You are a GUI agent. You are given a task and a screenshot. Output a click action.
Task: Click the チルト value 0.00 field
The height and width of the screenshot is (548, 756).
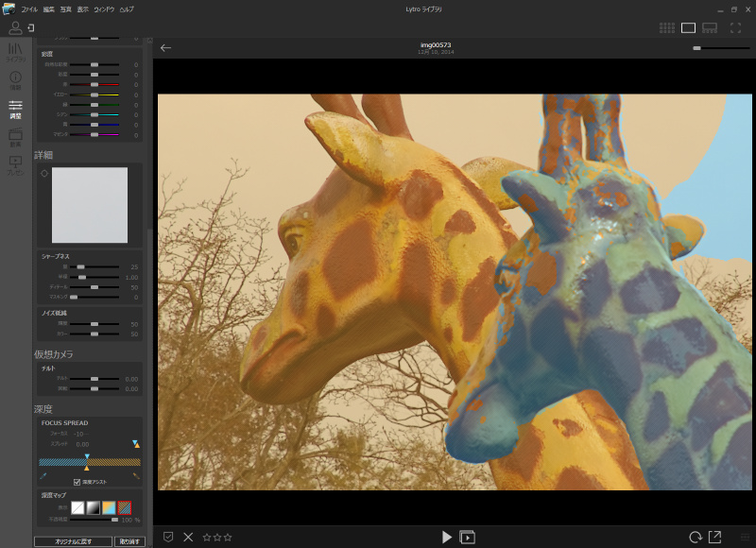(x=131, y=379)
